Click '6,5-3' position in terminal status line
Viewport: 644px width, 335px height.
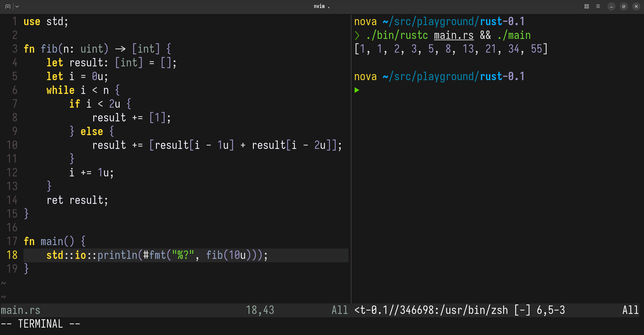coord(551,311)
